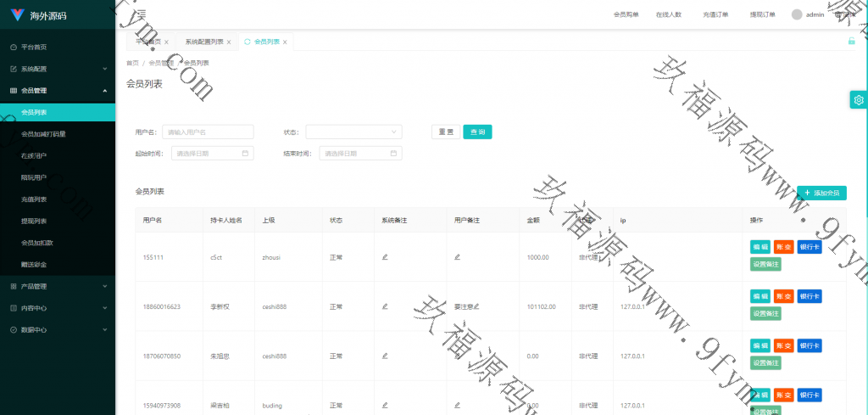Open calendar icon in 起始时间 field
Screen dimensions: 868x415
[245, 154]
